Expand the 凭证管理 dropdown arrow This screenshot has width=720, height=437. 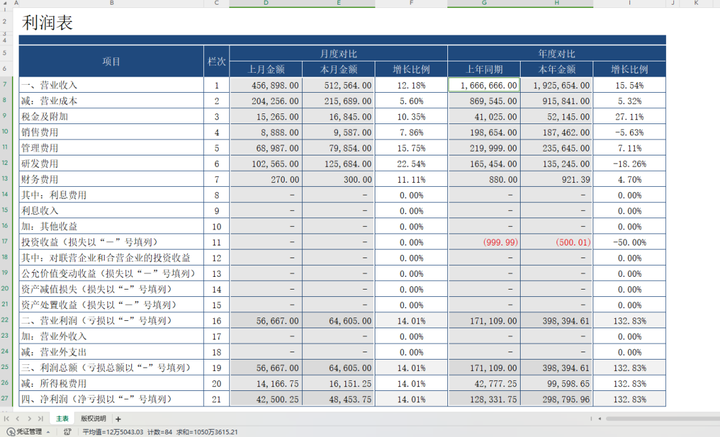click(48, 432)
